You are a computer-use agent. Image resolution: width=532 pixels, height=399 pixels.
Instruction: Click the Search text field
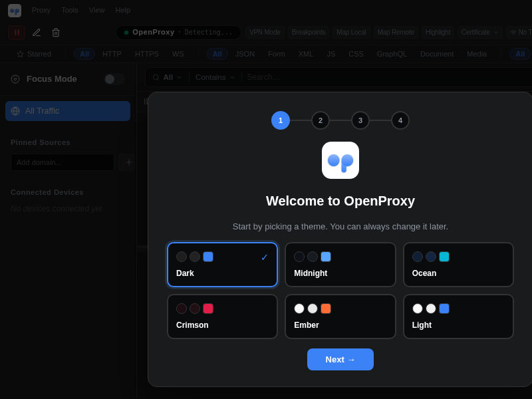(387, 77)
